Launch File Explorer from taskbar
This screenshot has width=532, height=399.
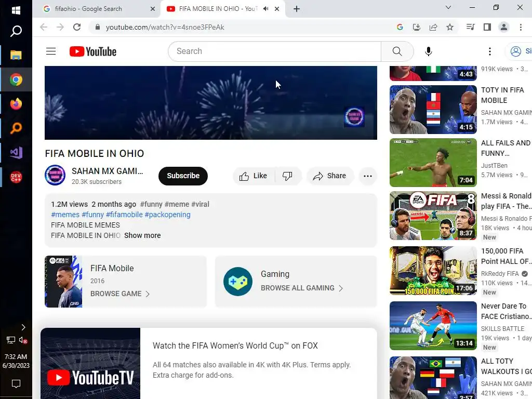click(16, 55)
